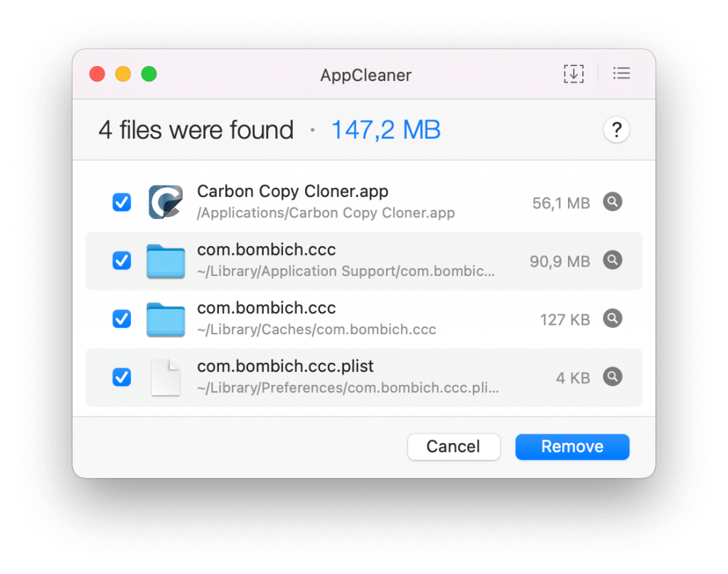Screen dimensions: 728x574
Task: Uncheck the 90,9 MB com.bombich.ccc folder checkbox
Action: 122,261
